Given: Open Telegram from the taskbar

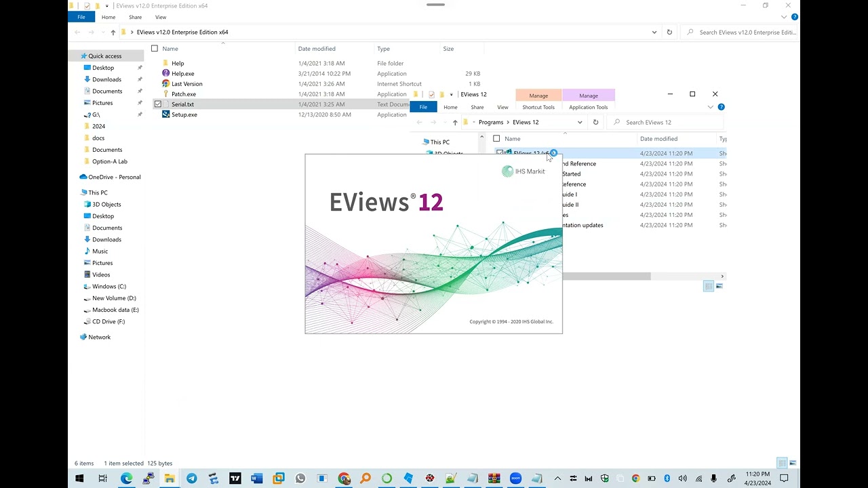Looking at the screenshot, I should click(x=191, y=479).
